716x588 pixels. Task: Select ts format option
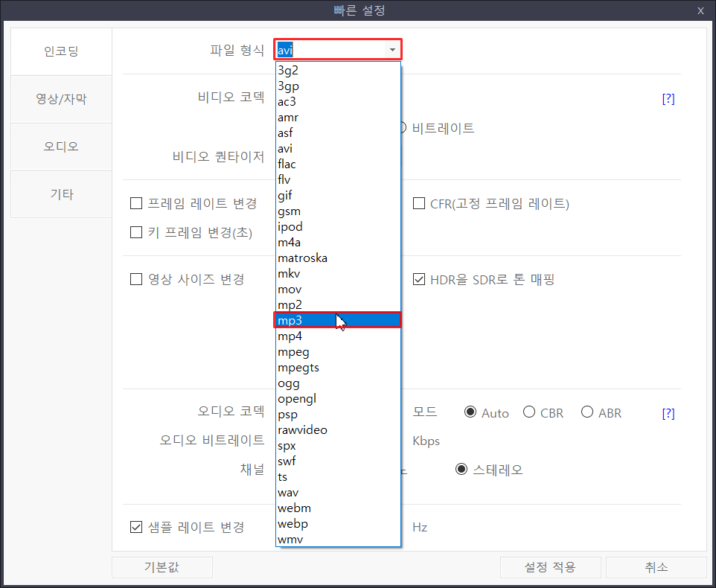[x=338, y=476]
